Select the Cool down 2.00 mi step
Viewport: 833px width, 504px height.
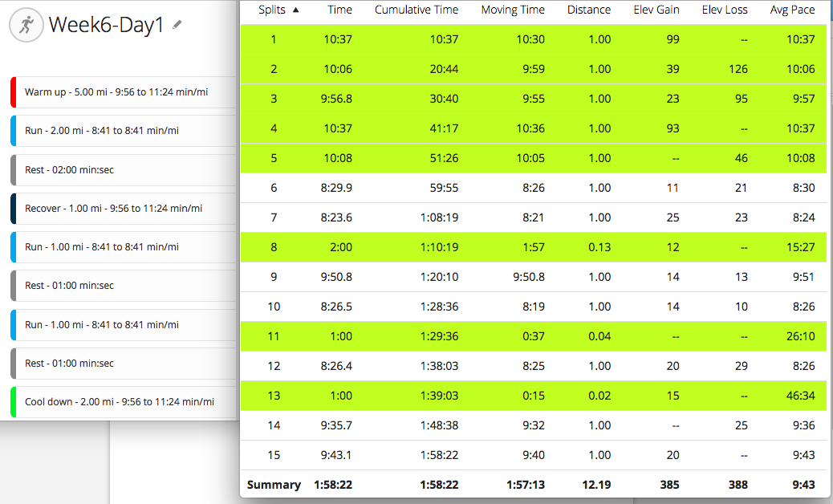click(x=120, y=402)
